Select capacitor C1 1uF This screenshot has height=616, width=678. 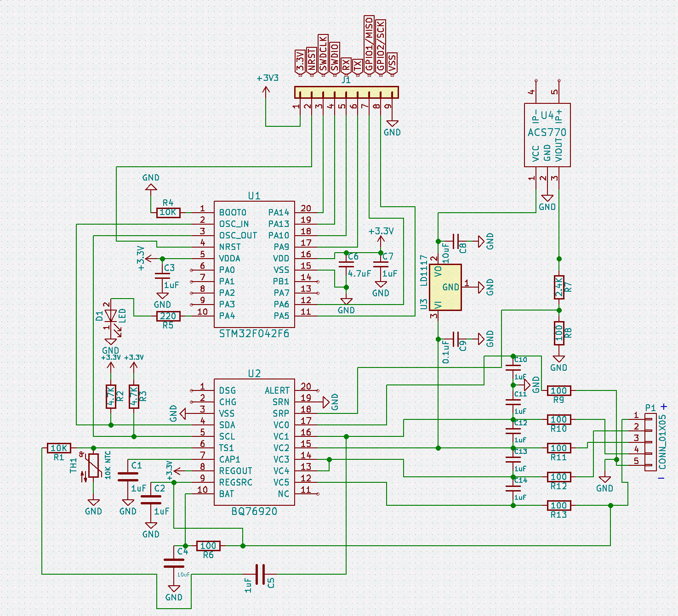tap(128, 477)
